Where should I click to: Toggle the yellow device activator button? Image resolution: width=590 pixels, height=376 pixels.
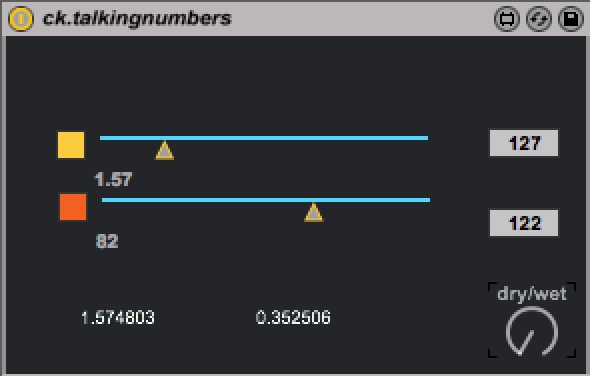tap(21, 18)
